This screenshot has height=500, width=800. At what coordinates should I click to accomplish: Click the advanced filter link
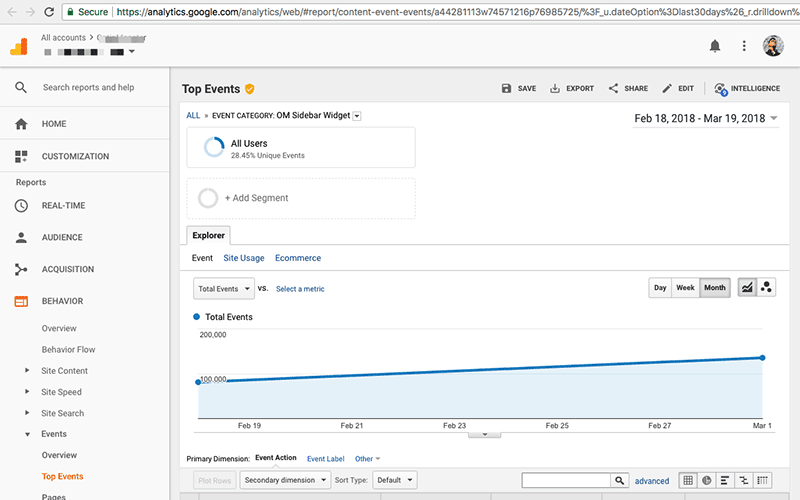click(x=652, y=481)
